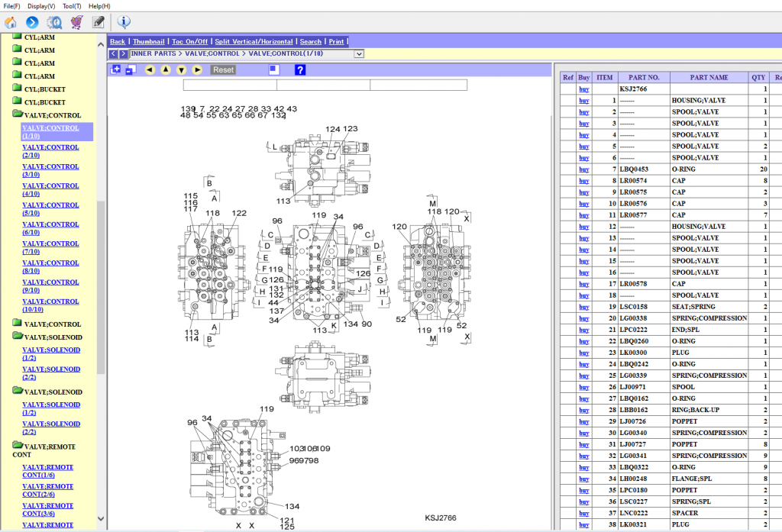This screenshot has height=532, width=782.
Task: Toggle the table of contents via Toc On/Off
Action: coord(189,41)
